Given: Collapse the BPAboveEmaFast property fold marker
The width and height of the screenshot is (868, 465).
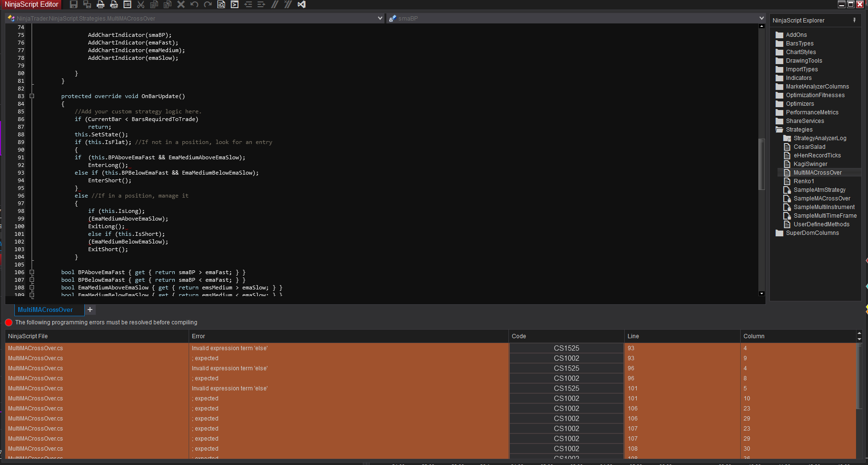Looking at the screenshot, I should tap(32, 272).
